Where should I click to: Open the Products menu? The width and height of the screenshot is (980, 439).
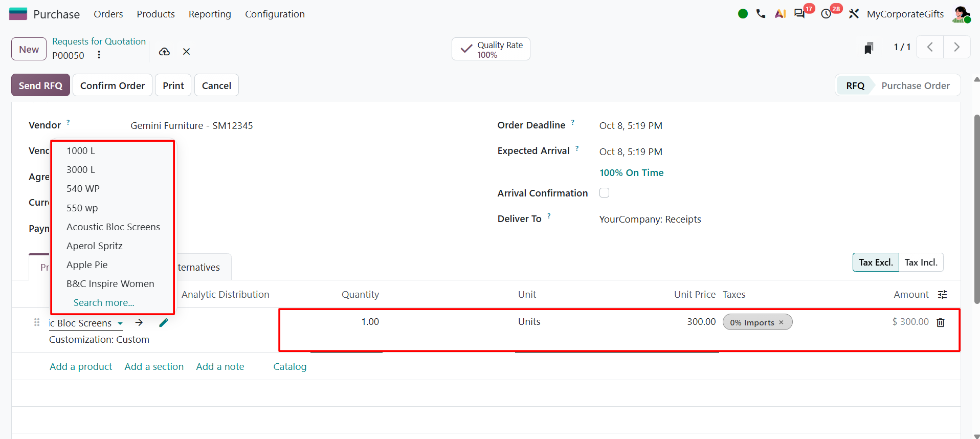(156, 14)
